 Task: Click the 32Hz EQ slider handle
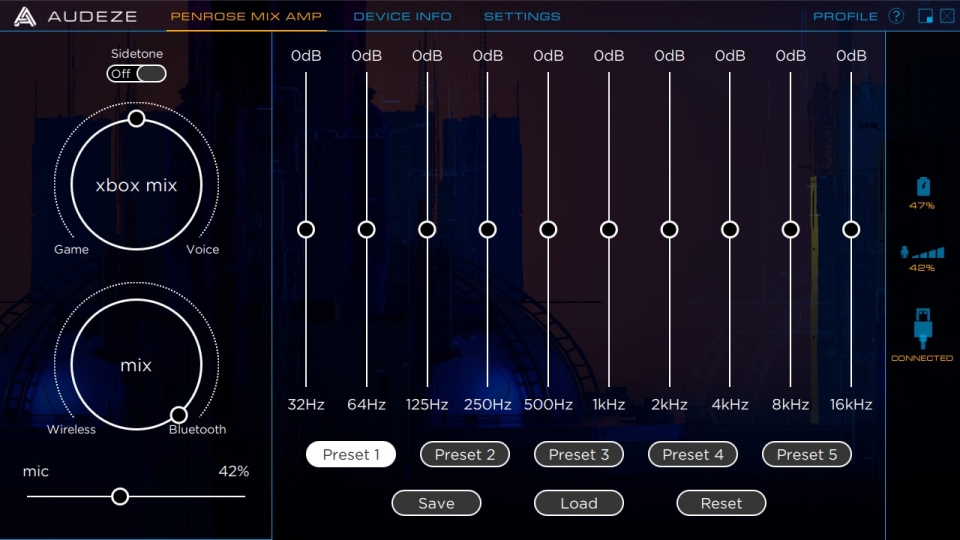[x=306, y=230]
